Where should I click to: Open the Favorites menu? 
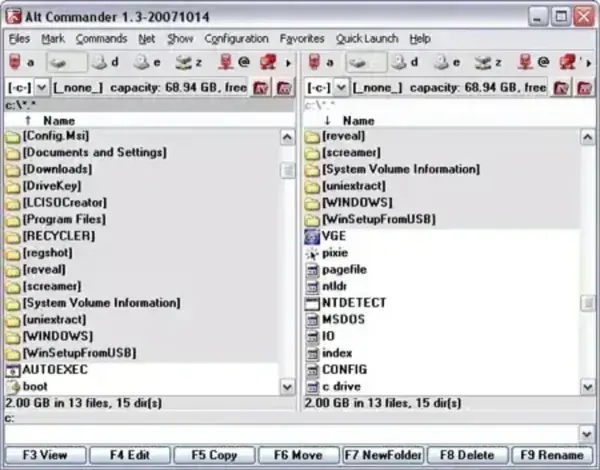tap(302, 39)
